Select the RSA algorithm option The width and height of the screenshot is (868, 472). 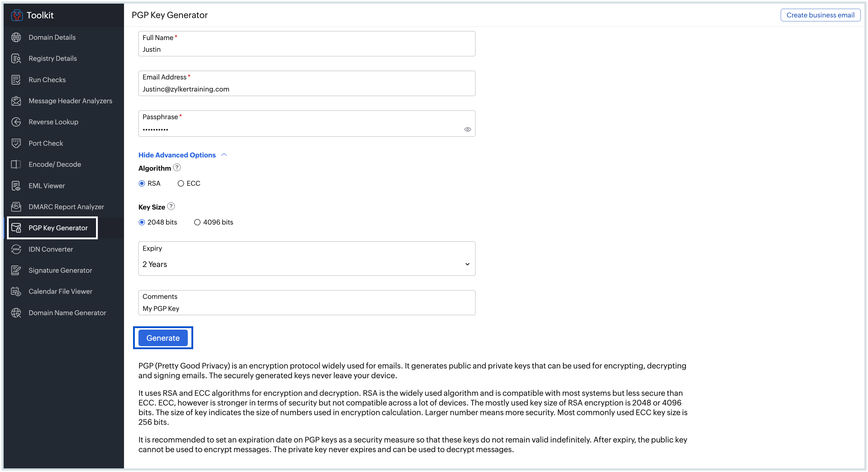tap(142, 183)
